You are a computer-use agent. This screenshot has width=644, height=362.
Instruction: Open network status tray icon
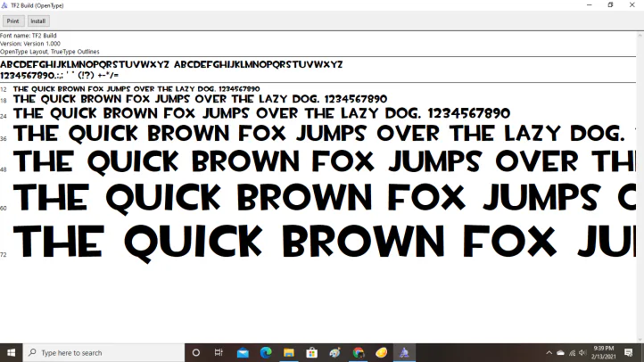pyautogui.click(x=572, y=352)
